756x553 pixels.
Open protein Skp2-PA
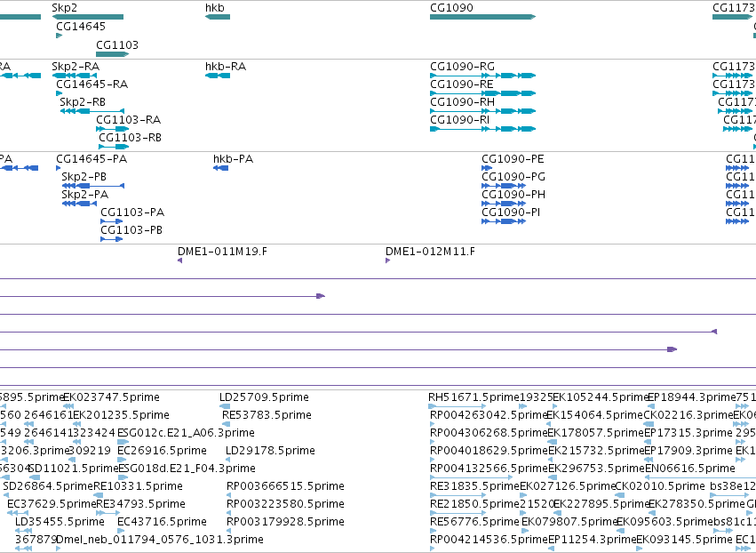[85, 195]
